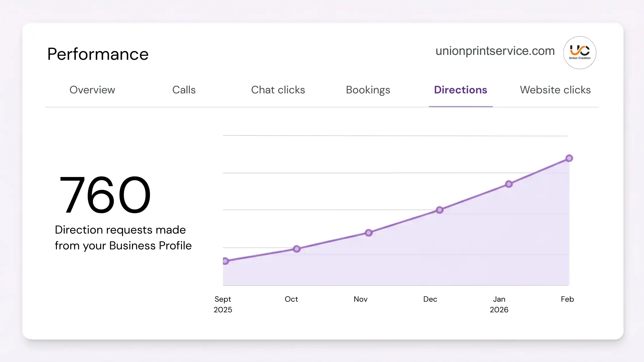This screenshot has height=362, width=644.
Task: Click the Performance heading
Action: (98, 54)
